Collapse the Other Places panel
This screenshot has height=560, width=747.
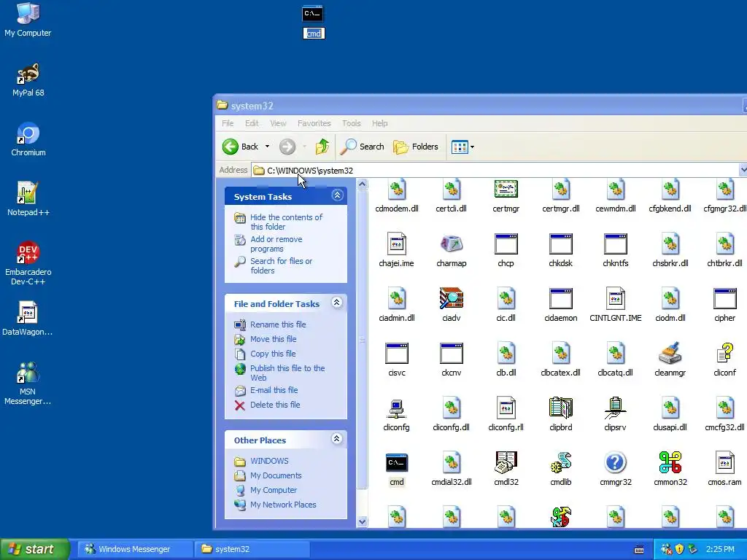pyautogui.click(x=337, y=439)
